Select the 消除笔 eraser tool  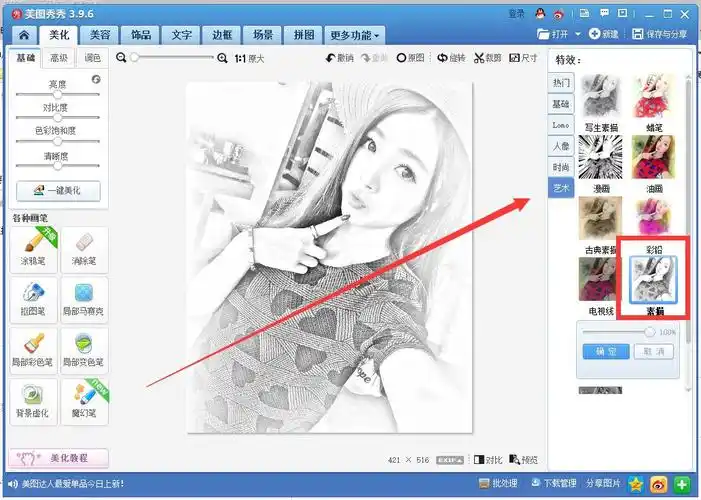[x=84, y=250]
